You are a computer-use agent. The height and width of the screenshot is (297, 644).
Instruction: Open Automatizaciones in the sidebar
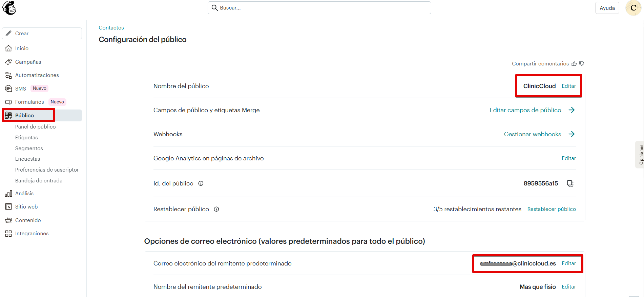point(37,75)
